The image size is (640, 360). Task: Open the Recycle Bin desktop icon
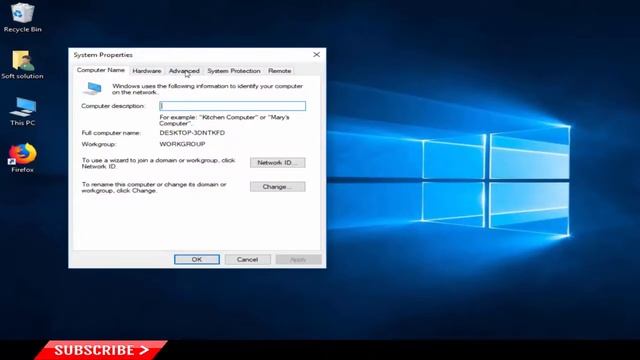[22, 17]
